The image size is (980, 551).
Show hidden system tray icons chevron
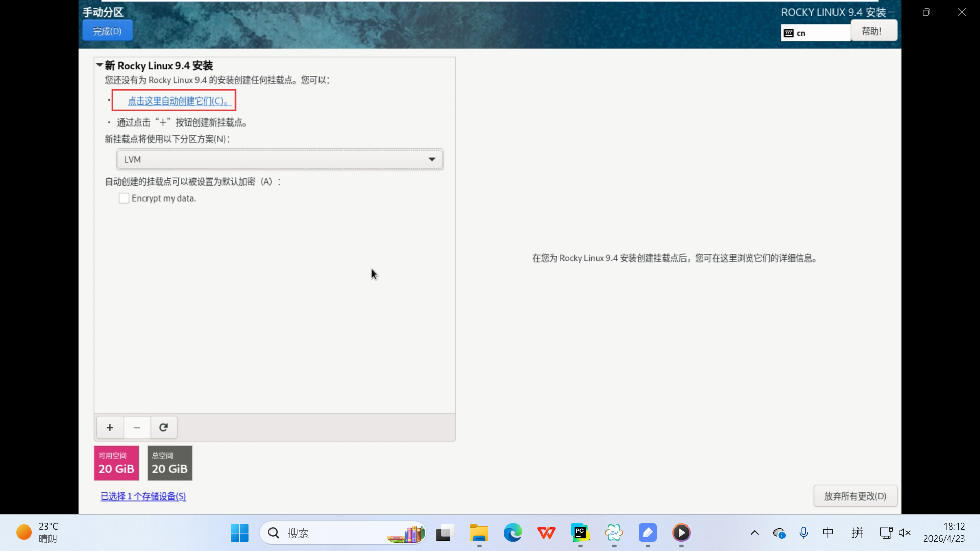[754, 533]
